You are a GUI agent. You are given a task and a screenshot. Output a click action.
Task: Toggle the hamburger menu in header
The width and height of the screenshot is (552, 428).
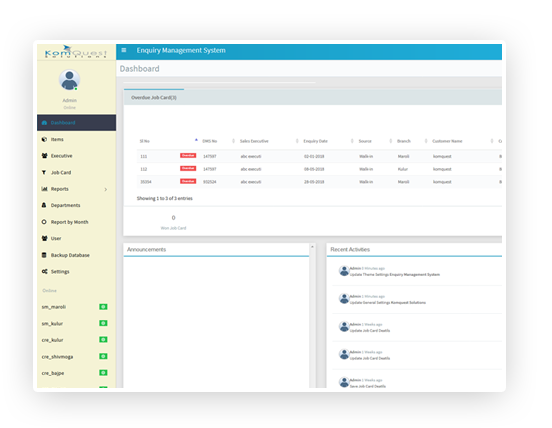point(124,50)
